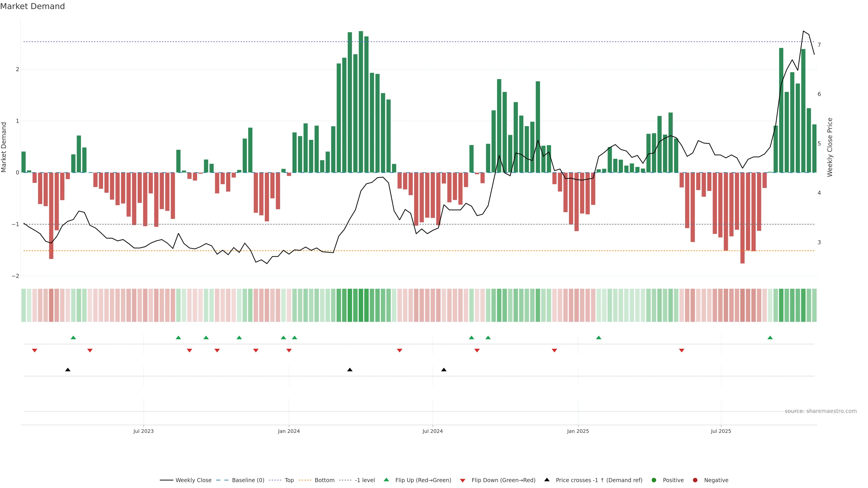Click the source: sharemaestro.com text
The height and width of the screenshot is (488, 868).
(x=821, y=411)
